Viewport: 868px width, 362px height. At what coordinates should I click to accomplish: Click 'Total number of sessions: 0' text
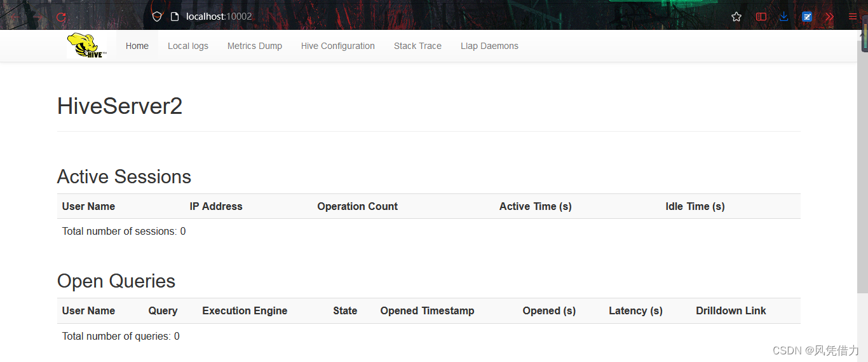[x=124, y=231]
